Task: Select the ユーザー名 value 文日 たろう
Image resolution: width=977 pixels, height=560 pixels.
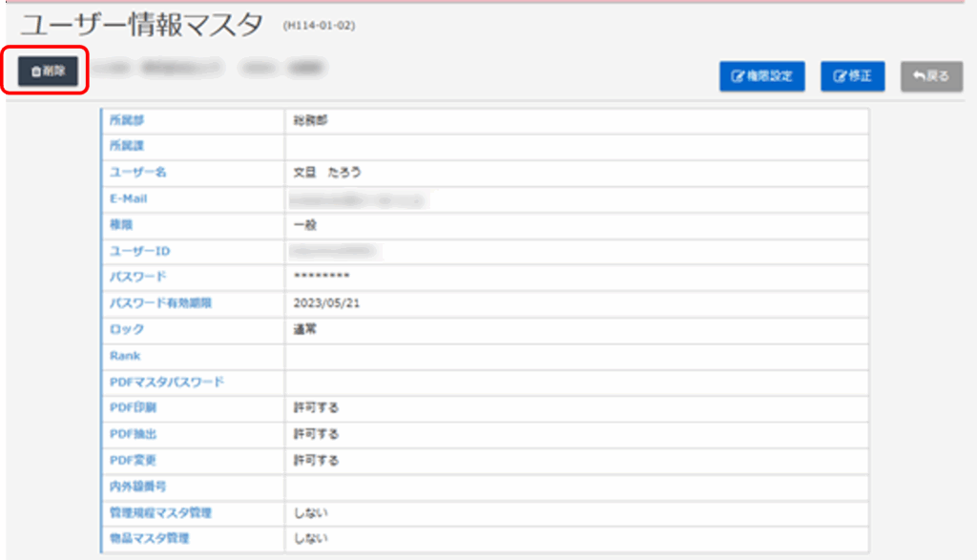Action: click(x=327, y=173)
